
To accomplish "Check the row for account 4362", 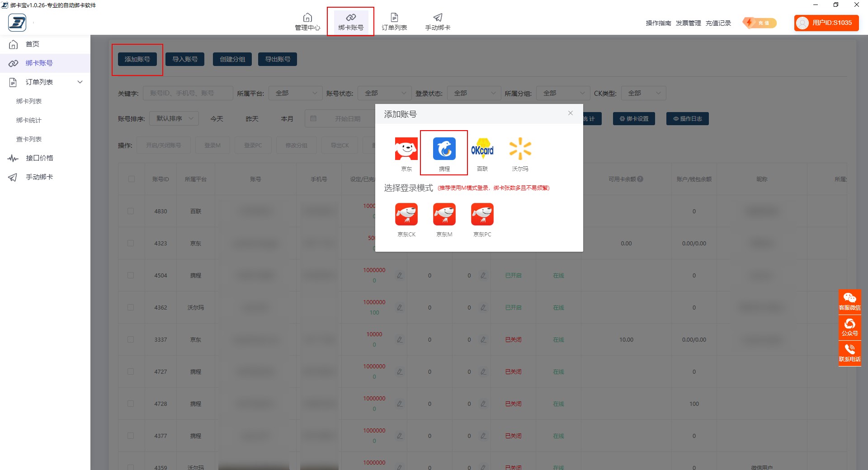I will click(x=131, y=307).
